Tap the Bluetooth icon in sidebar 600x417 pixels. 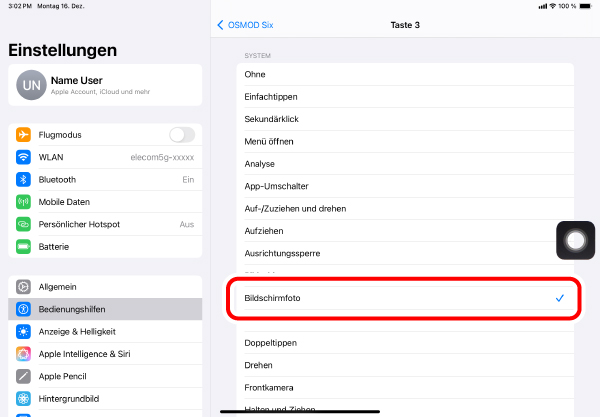pyautogui.click(x=23, y=180)
